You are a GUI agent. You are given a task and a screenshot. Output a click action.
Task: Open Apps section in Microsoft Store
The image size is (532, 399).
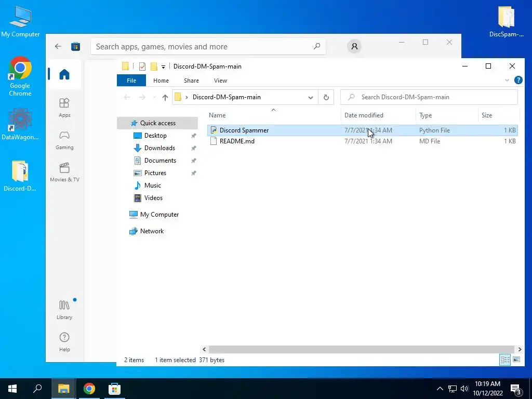[x=64, y=108]
